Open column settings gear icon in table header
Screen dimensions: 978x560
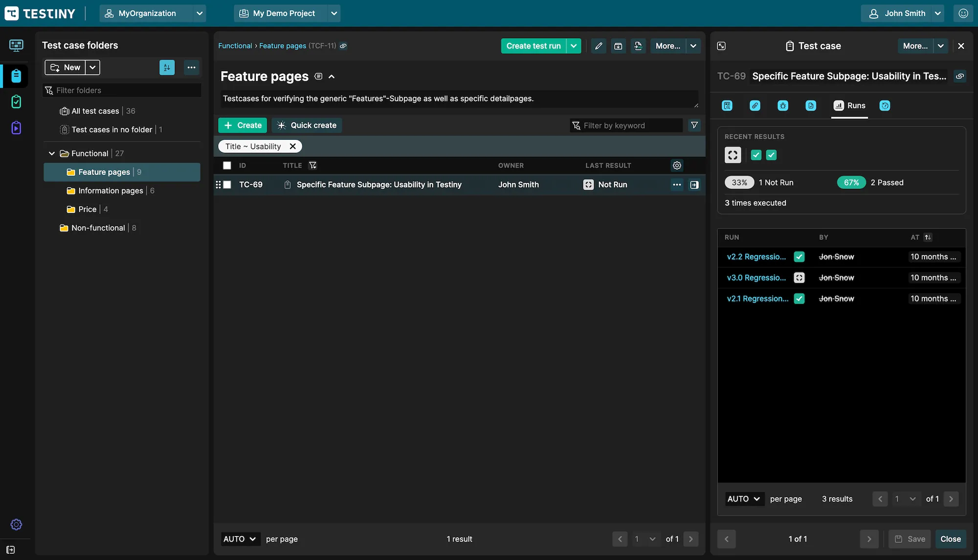coord(677,166)
